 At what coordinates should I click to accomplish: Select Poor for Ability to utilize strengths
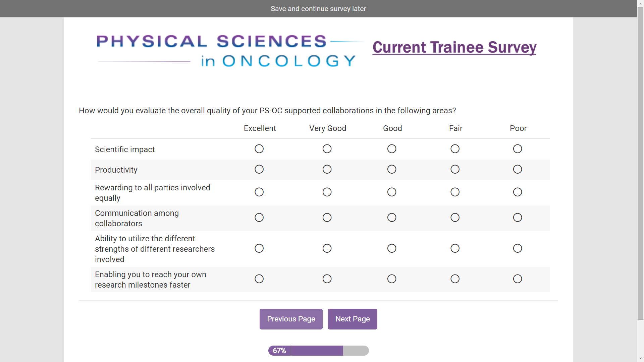pyautogui.click(x=518, y=248)
